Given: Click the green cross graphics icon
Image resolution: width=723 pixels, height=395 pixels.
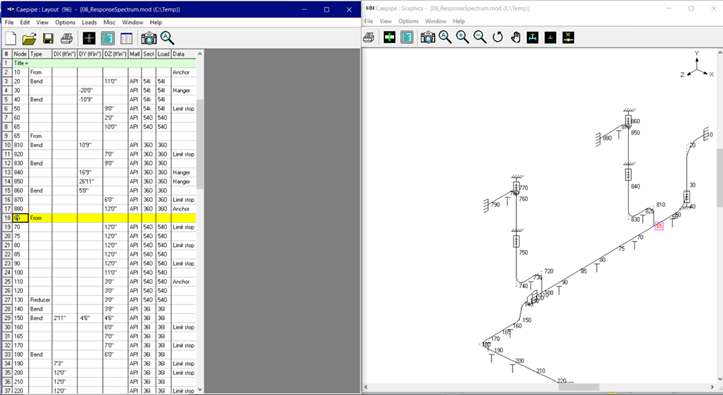Looking at the screenshot, I should click(389, 37).
